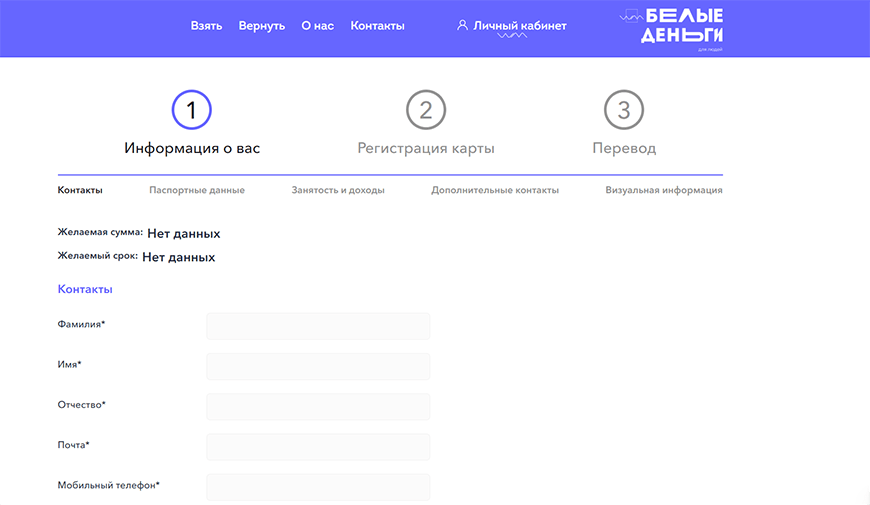The height and width of the screenshot is (505, 870).
Task: Switch to Визуальная информация tab
Action: pos(663,190)
